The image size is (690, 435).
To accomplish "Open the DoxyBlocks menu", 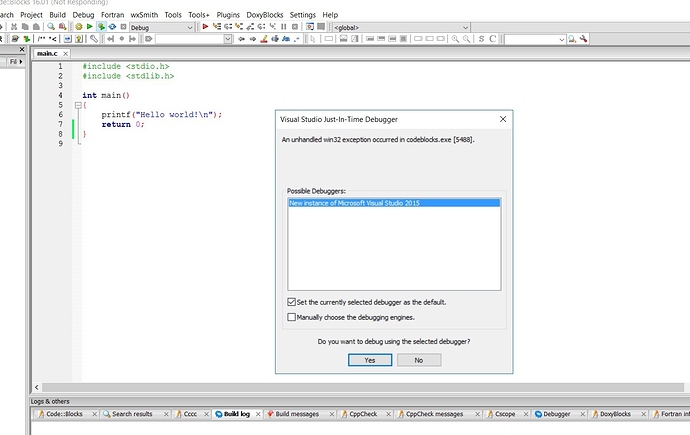I will [264, 15].
